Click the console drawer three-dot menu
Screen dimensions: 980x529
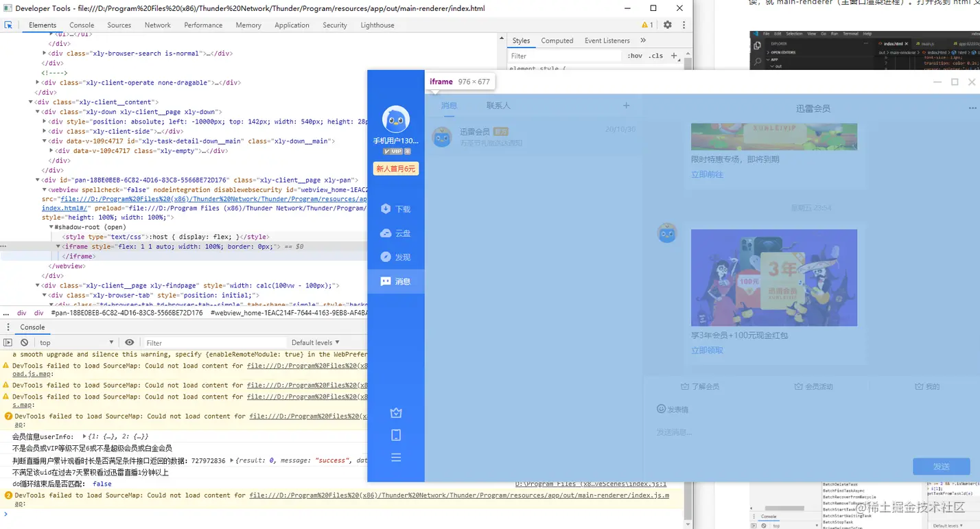click(8, 327)
